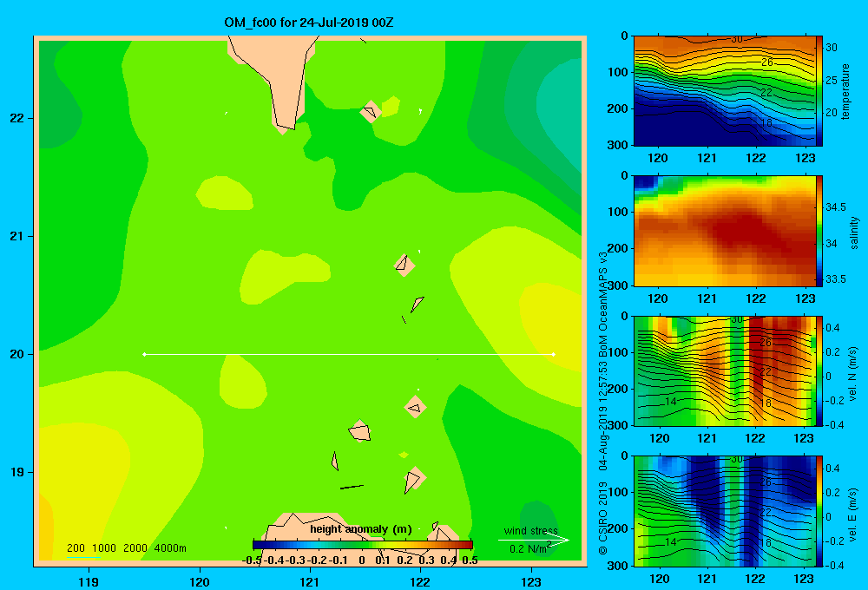This screenshot has width=868, height=590.
Task: Click the western endpoint of the white transect line
Action: [x=144, y=354]
